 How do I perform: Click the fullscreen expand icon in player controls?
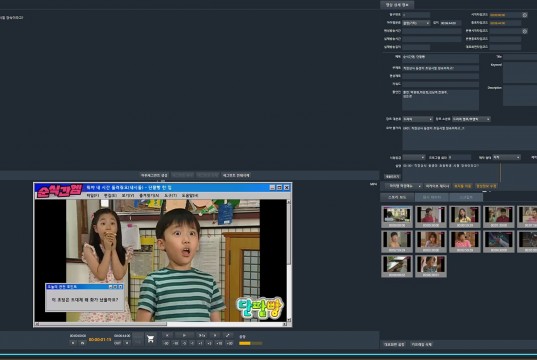pos(227,335)
